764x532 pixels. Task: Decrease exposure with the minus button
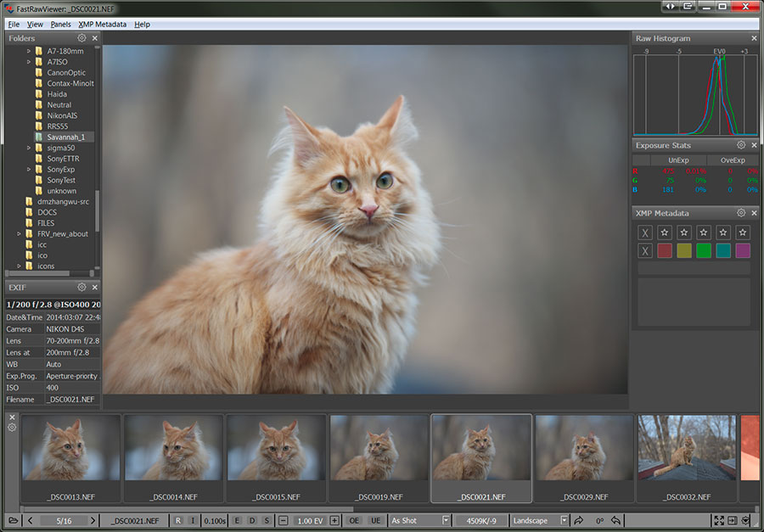283,520
